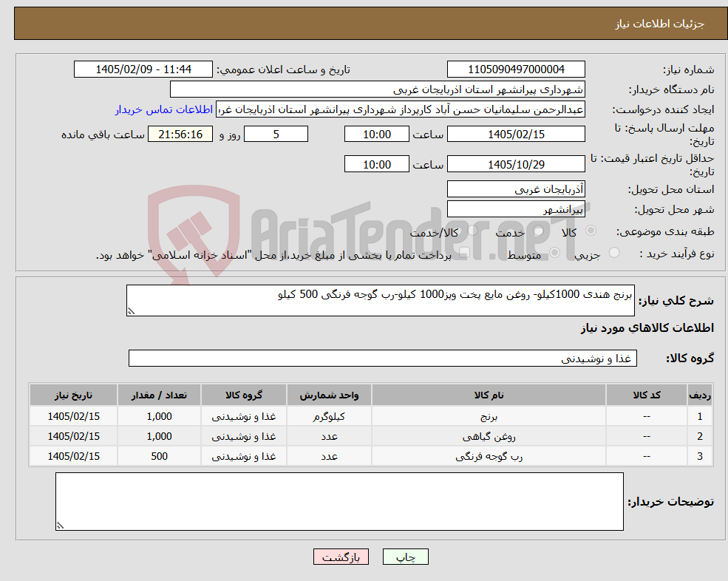Click the واحد شمارش column header
The width and height of the screenshot is (728, 581).
point(329,395)
